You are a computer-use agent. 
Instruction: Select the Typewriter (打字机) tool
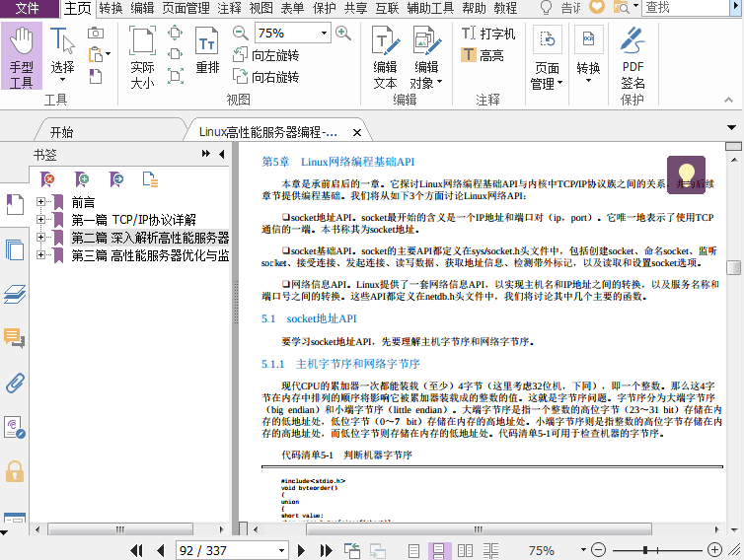pos(488,34)
